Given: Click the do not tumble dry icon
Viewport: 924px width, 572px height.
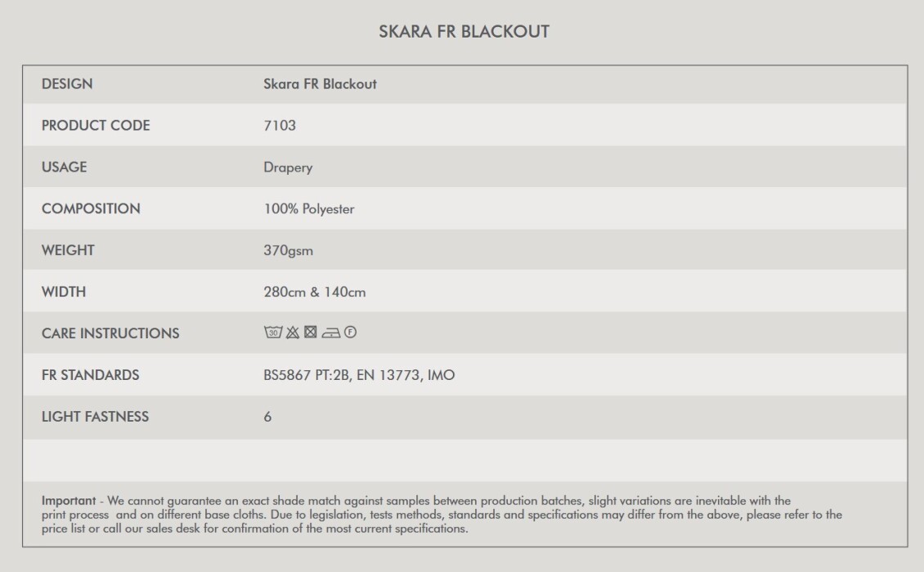Looking at the screenshot, I should click(x=311, y=333).
